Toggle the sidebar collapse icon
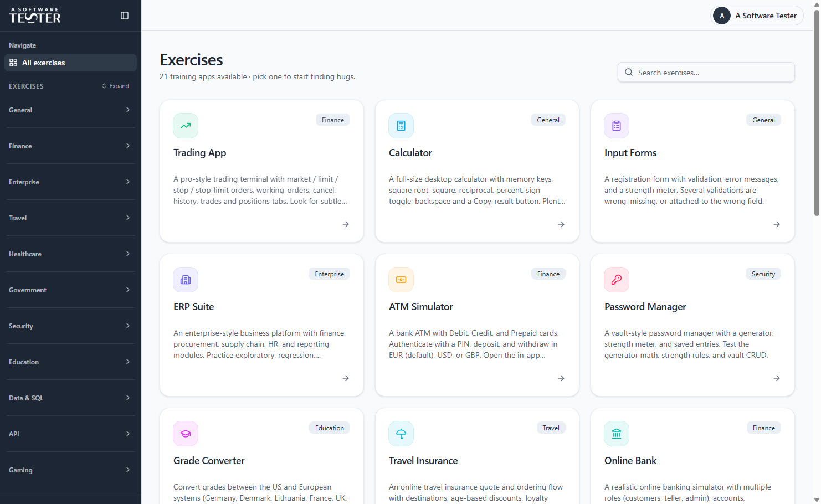 coord(125,16)
